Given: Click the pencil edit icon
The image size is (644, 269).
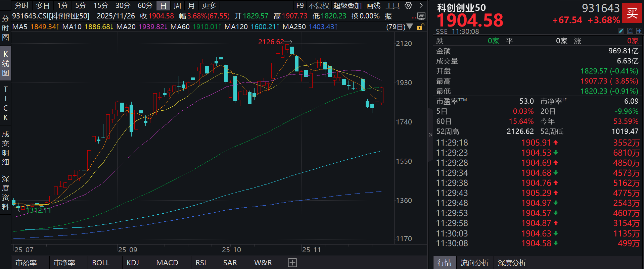Looking at the screenshot, I should (621, 31).
